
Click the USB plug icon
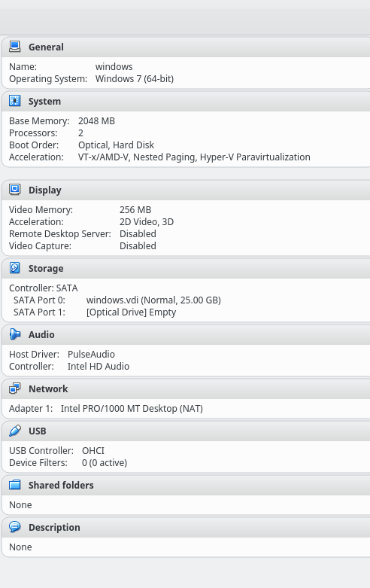[14, 431]
